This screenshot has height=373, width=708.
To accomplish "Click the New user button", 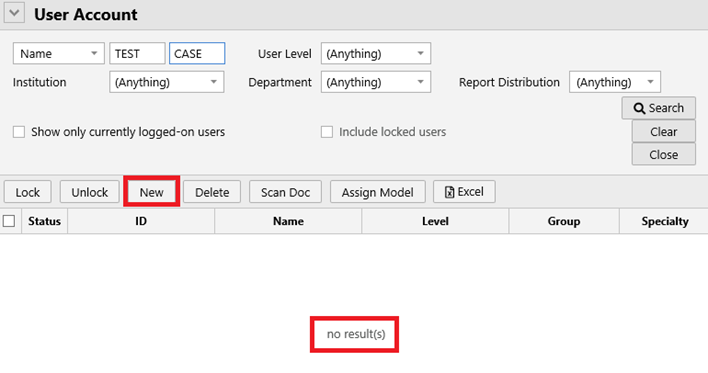I will point(151,192).
